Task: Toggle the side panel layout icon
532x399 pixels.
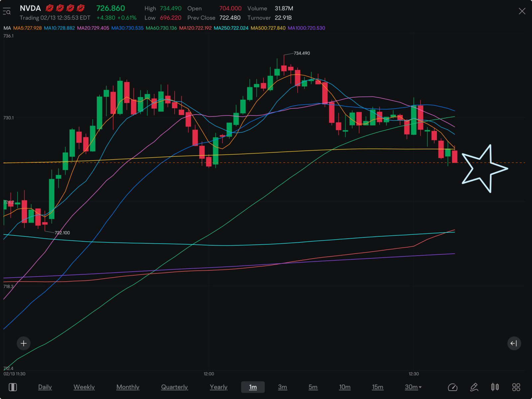Action: (x=13, y=387)
